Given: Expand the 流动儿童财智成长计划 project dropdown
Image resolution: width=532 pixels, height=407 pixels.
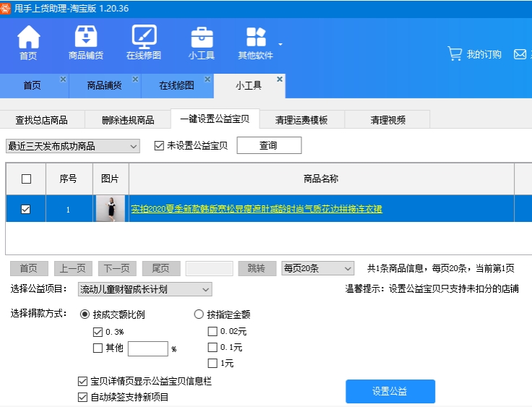Looking at the screenshot, I should point(145,290).
